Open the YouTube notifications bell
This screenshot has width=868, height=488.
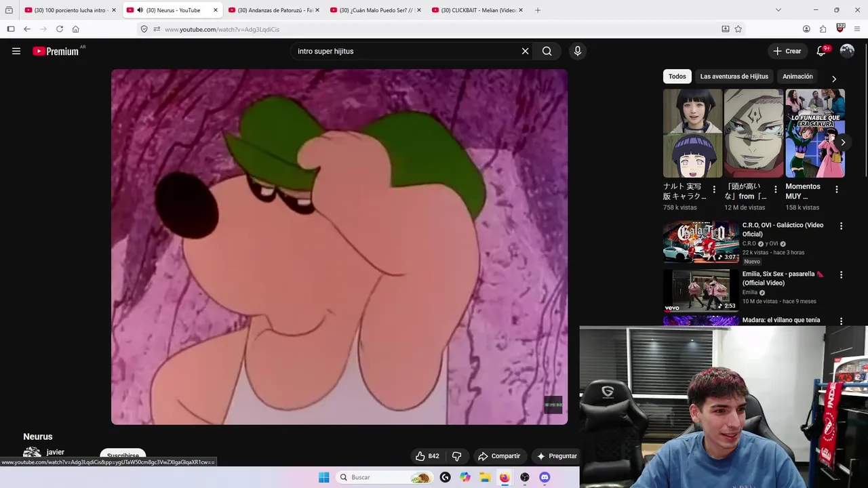[x=821, y=51]
